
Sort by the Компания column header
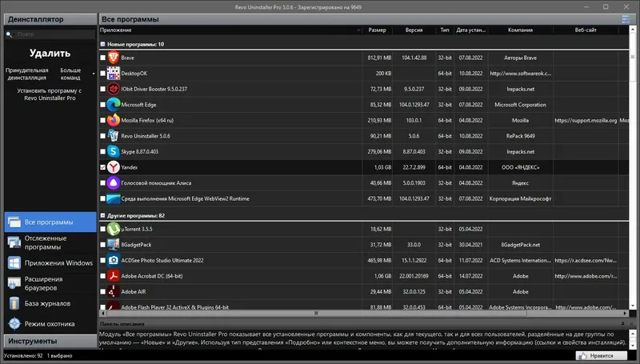(521, 30)
